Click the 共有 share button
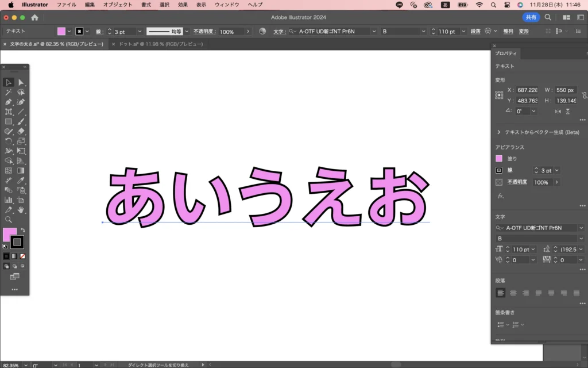 [x=530, y=17]
